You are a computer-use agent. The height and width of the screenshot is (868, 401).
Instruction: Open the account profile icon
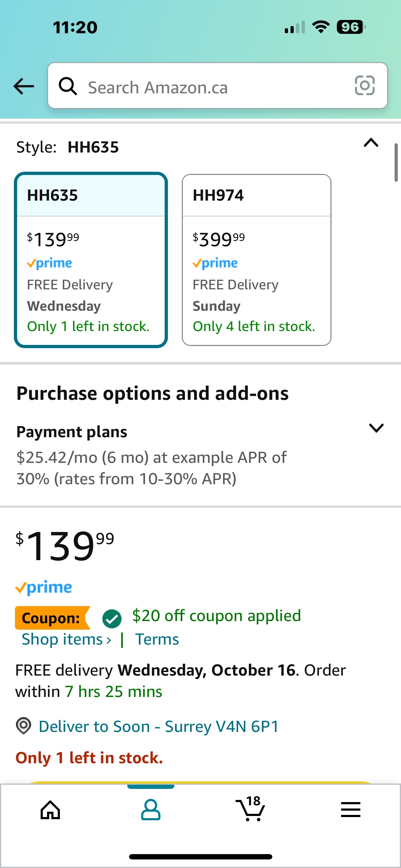click(151, 810)
